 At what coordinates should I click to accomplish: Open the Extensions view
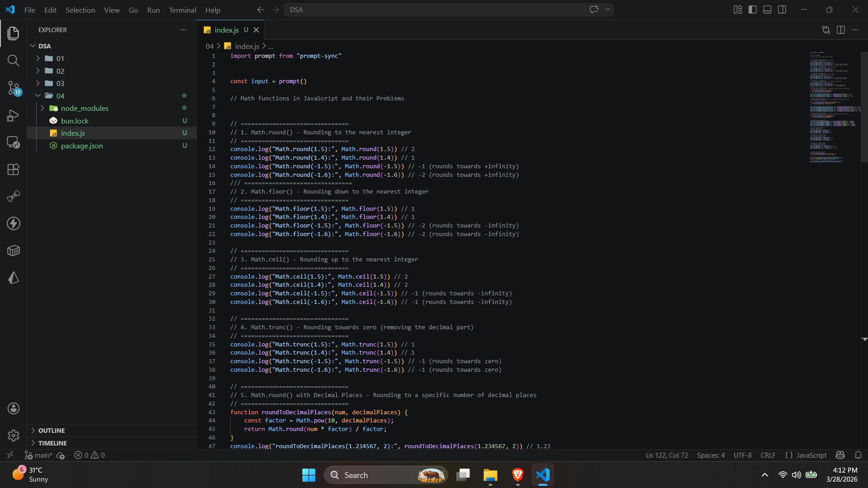pos(13,169)
